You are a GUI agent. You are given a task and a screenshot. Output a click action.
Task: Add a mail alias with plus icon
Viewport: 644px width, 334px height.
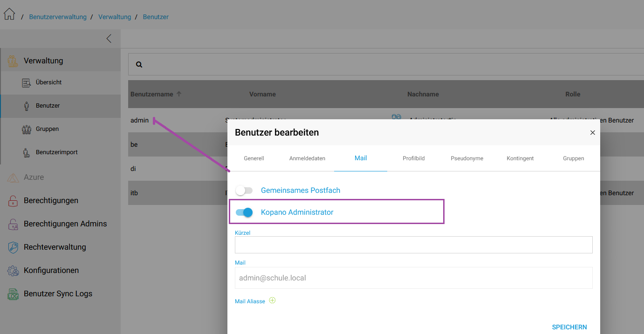[x=273, y=301]
